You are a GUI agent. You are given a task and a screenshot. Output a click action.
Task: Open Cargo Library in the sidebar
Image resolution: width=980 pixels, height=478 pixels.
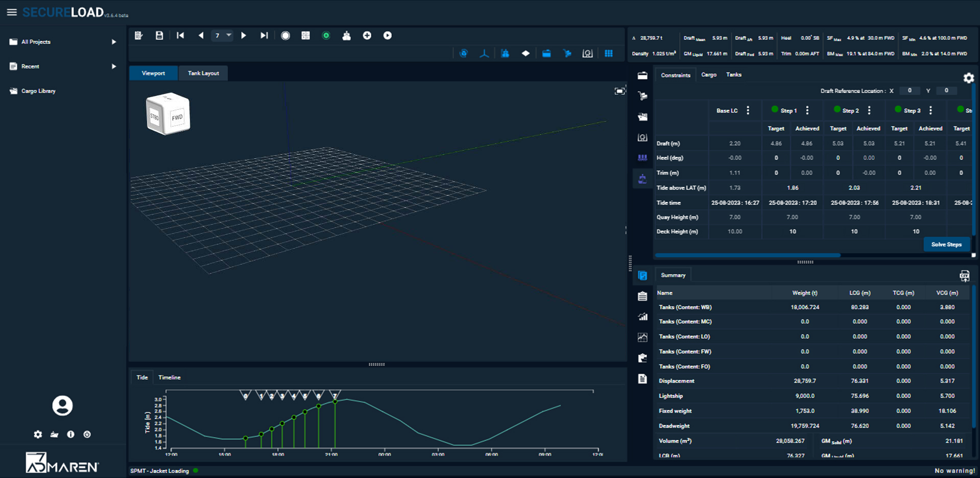coord(38,91)
